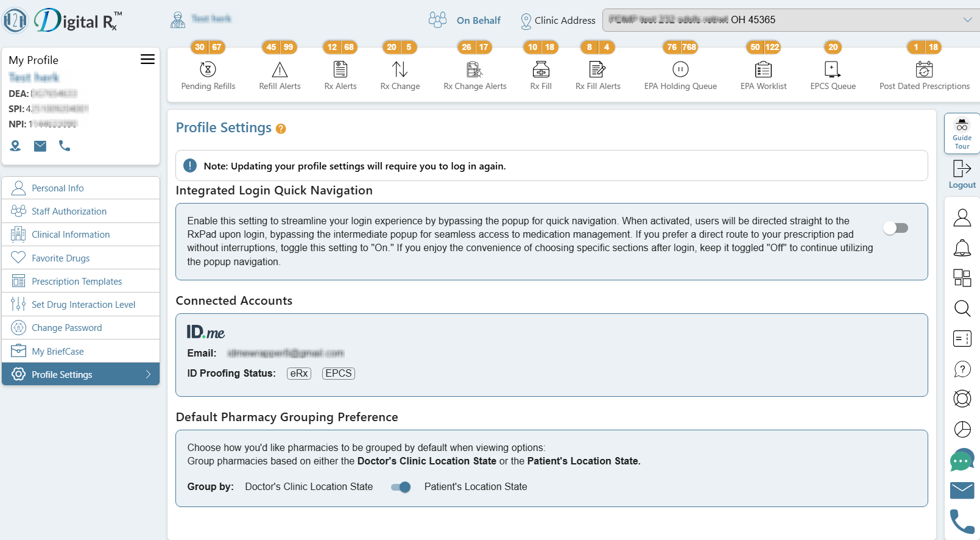Toggle the pharmacy Group by state switch
Screen dimensions: 980x540
401,487
